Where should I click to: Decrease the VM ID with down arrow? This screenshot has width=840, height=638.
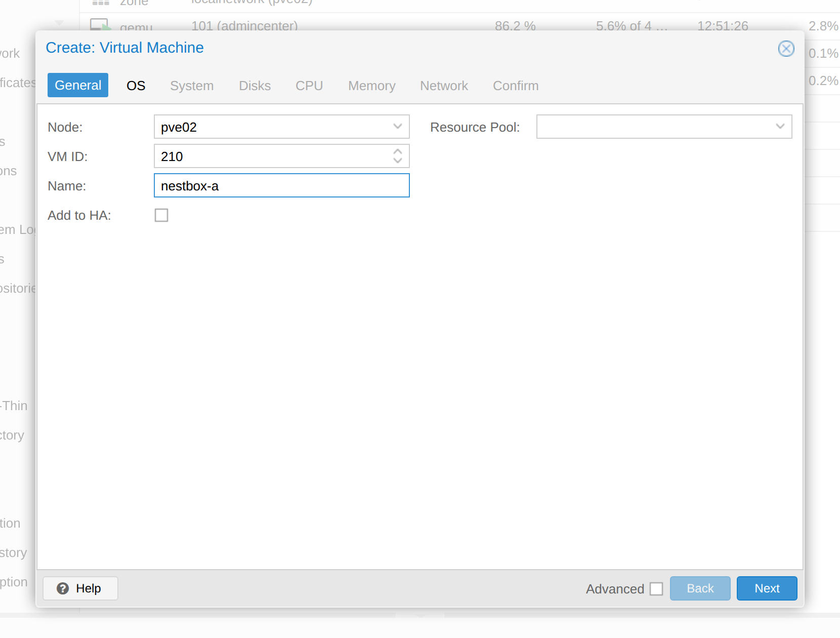[x=398, y=161]
